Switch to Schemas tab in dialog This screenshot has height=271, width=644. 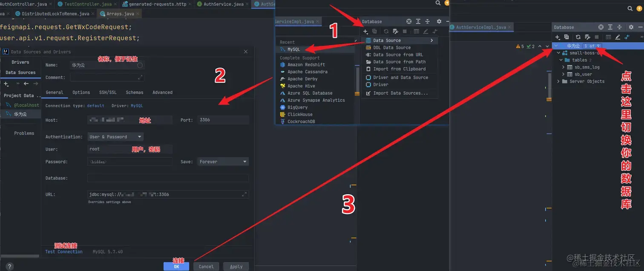pyautogui.click(x=135, y=92)
